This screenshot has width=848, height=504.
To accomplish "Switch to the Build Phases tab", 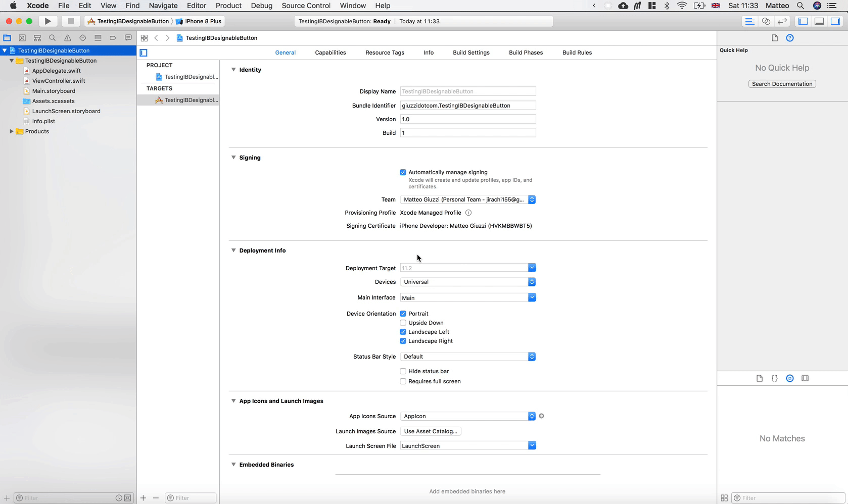I will pyautogui.click(x=526, y=53).
